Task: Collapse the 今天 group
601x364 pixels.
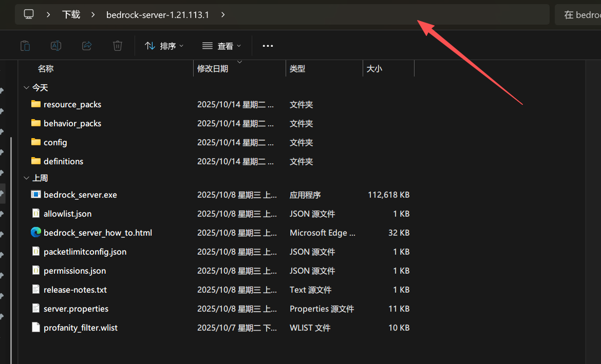Action: 26,88
